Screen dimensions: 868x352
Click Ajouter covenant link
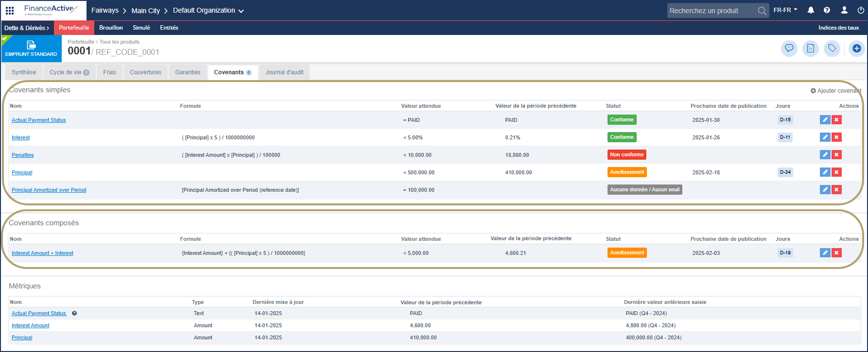click(836, 91)
